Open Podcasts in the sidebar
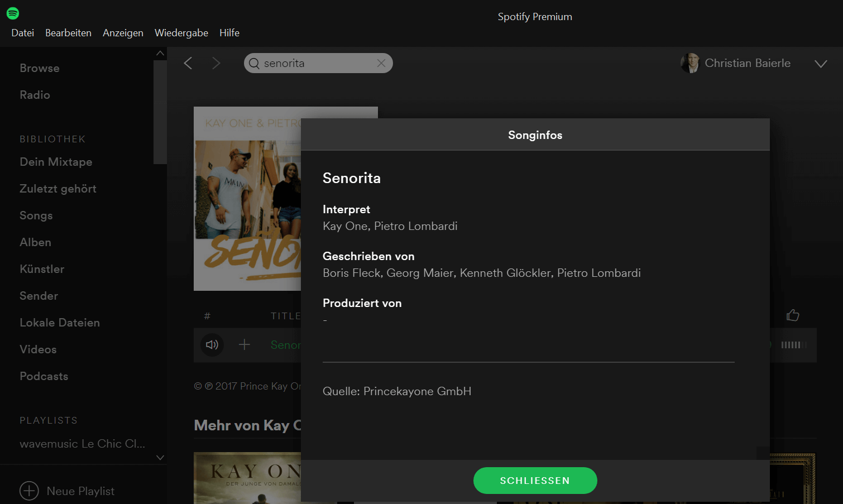This screenshot has height=504, width=843. pyautogui.click(x=44, y=376)
